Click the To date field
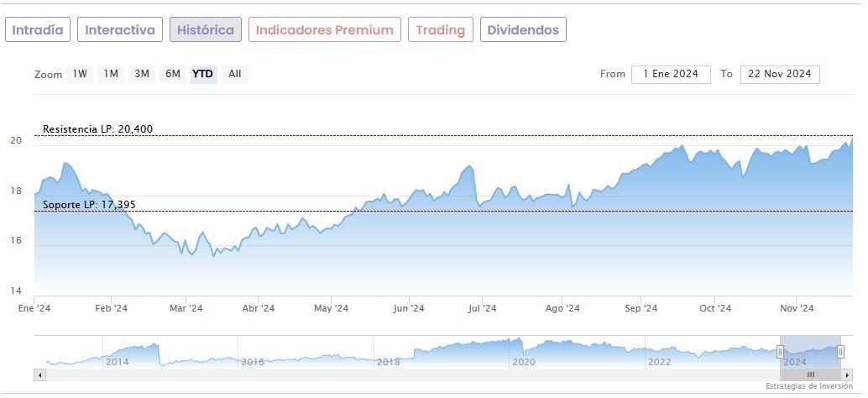 [780, 74]
